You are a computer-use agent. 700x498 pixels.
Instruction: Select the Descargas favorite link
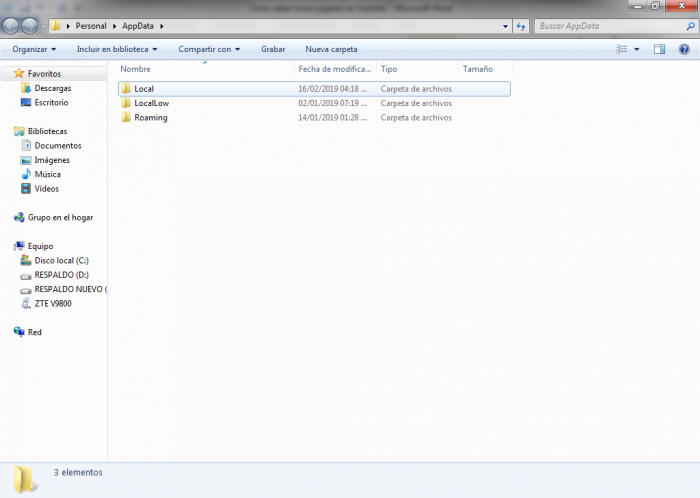[53, 88]
